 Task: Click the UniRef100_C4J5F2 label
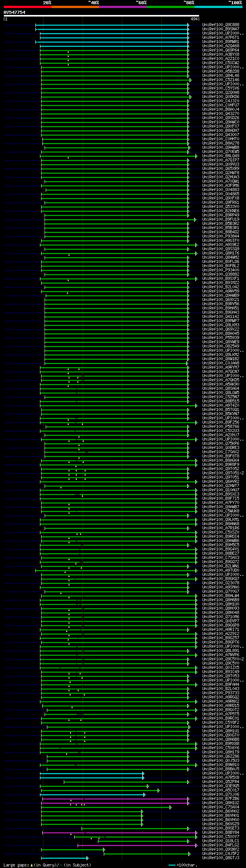221,853
